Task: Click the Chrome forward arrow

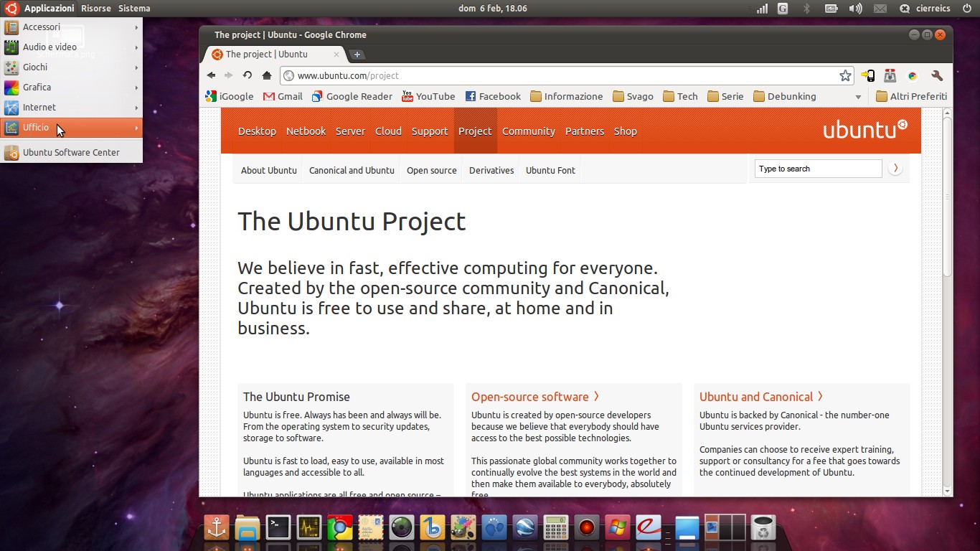Action: [x=229, y=75]
